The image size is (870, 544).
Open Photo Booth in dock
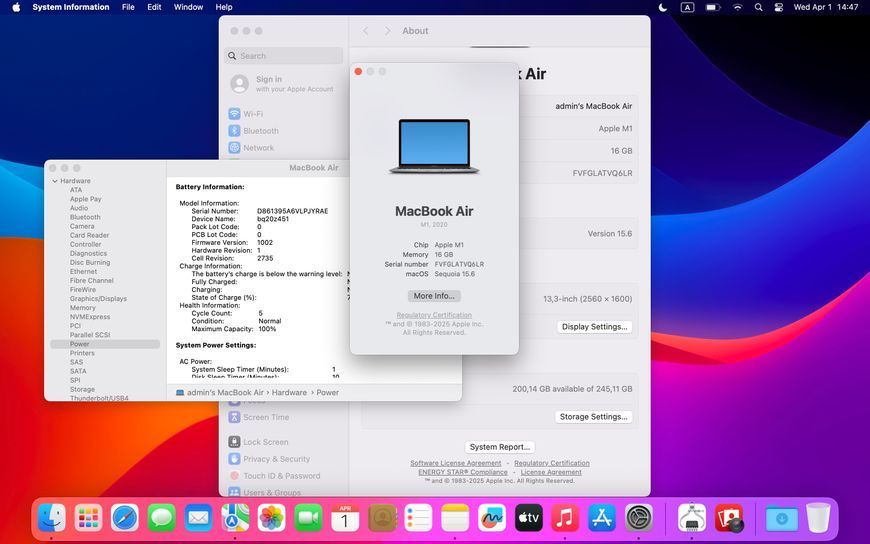point(729,518)
